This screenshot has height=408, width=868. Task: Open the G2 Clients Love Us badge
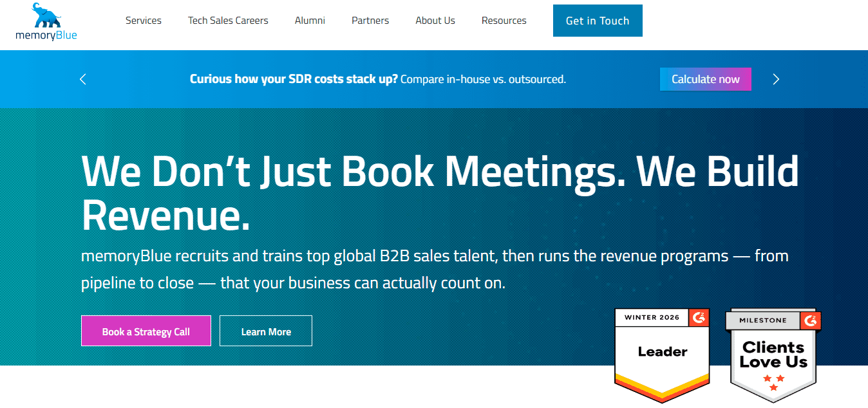pos(773,355)
